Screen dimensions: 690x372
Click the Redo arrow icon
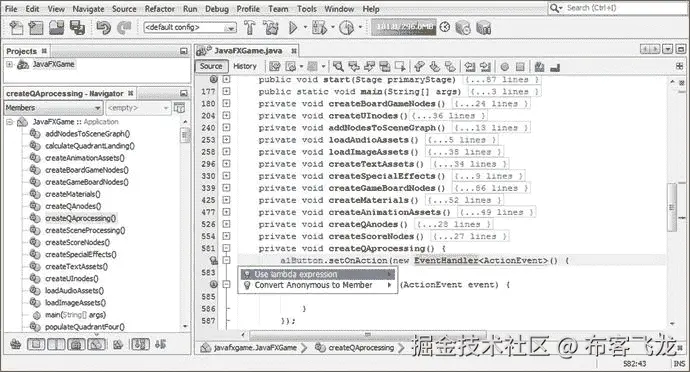coord(125,28)
